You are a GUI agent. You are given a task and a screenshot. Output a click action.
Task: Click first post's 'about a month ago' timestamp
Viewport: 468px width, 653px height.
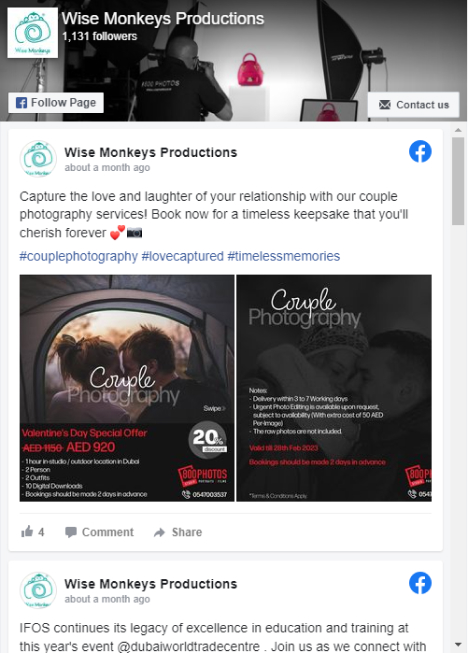pyautogui.click(x=107, y=168)
